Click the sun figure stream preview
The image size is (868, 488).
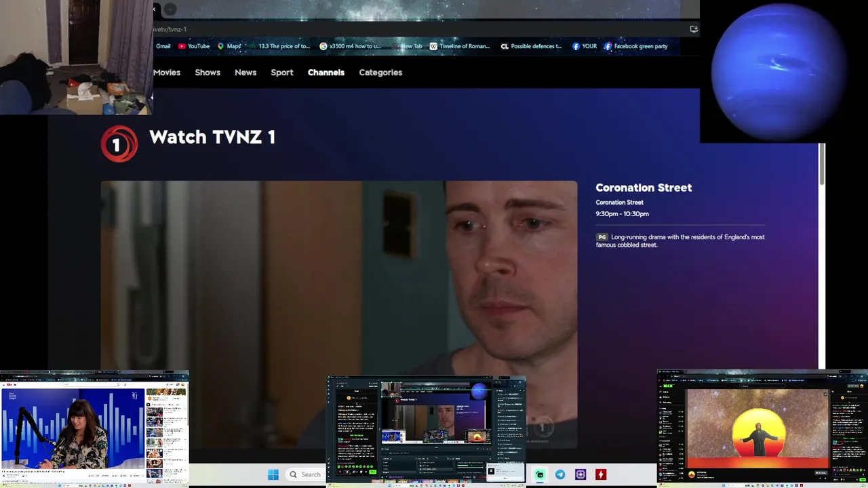pos(757,428)
